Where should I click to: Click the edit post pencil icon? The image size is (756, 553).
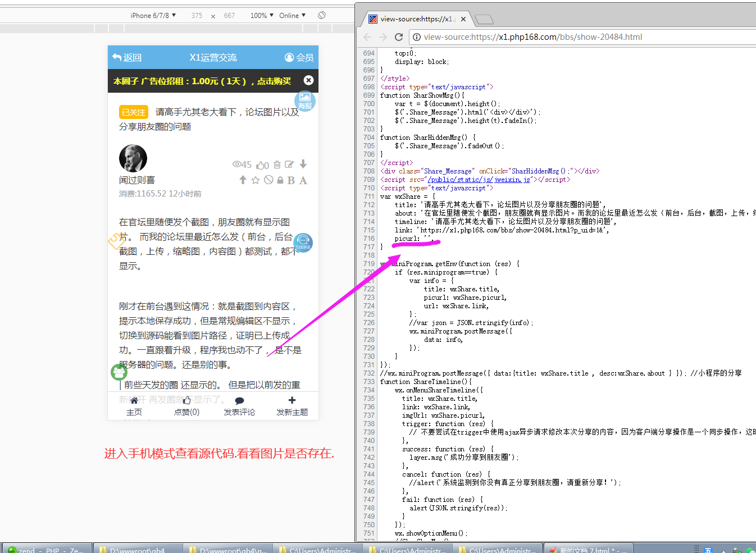click(x=289, y=164)
